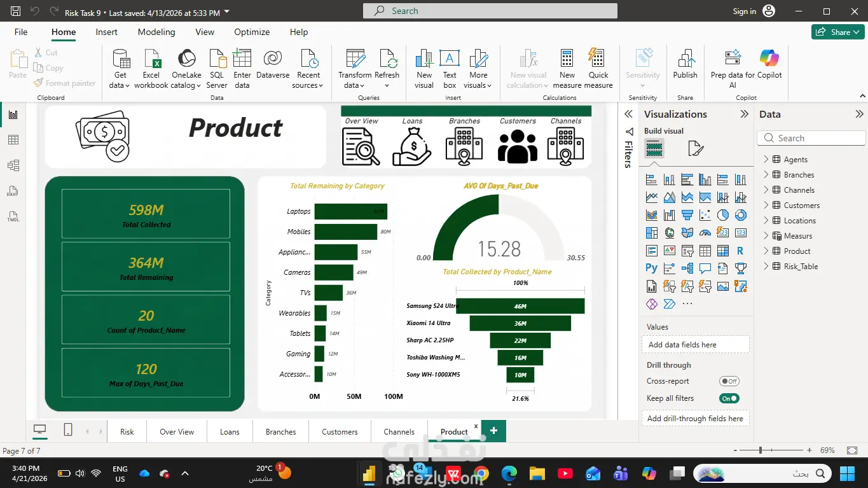Expand the Measurs table
Viewport: 868px width, 488px height.
[766, 236]
